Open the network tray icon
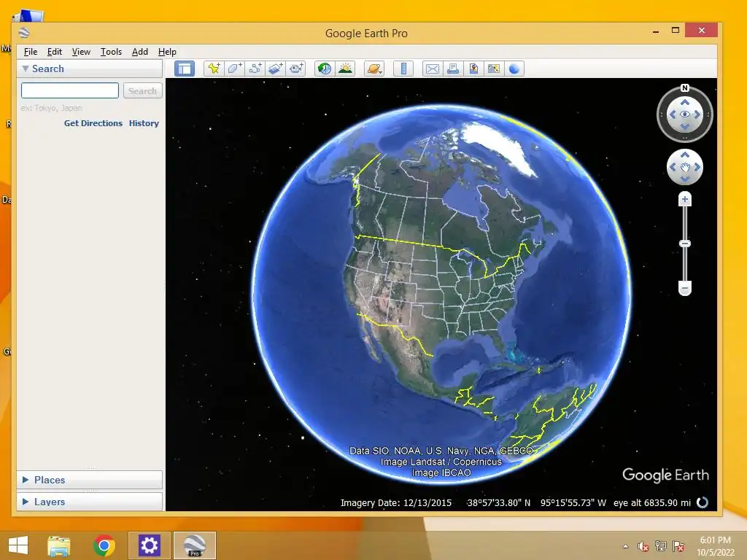Viewport: 747px width, 560px height. click(661, 546)
